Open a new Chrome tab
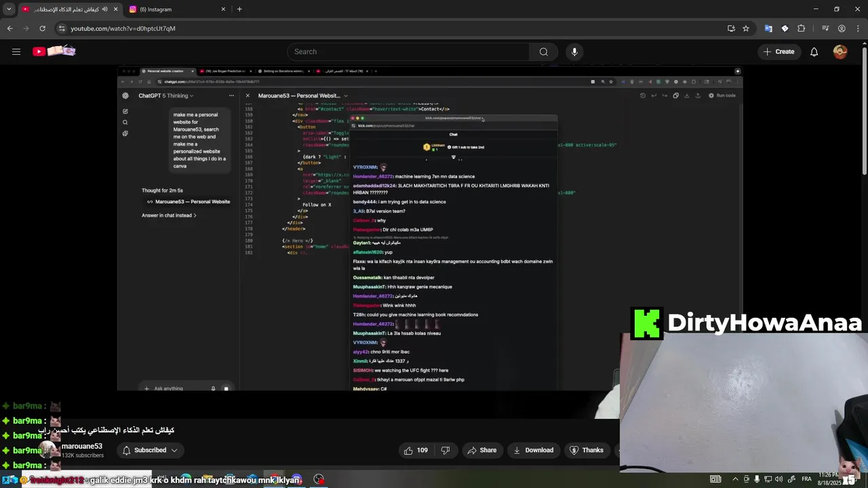 239,9
